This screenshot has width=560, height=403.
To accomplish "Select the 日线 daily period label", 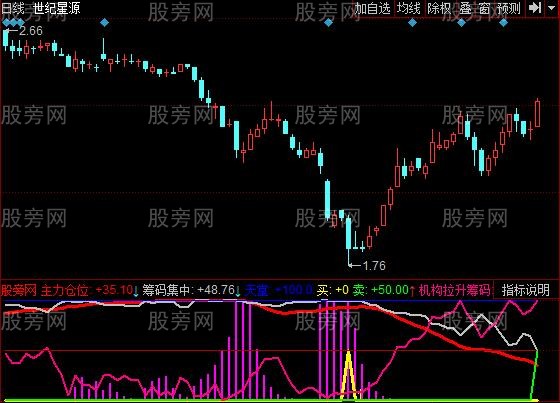I will tap(12, 8).
